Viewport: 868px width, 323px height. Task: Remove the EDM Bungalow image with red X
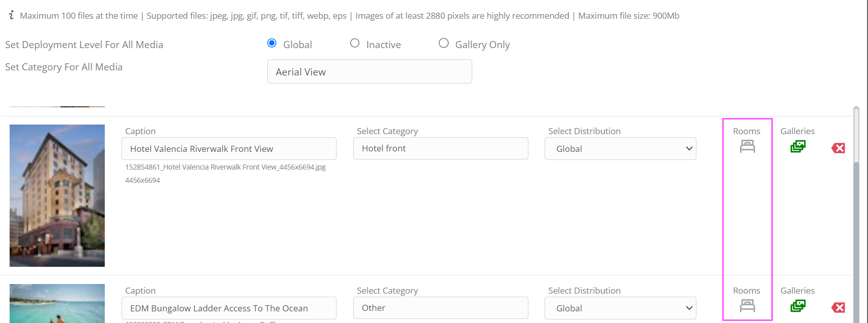point(838,307)
